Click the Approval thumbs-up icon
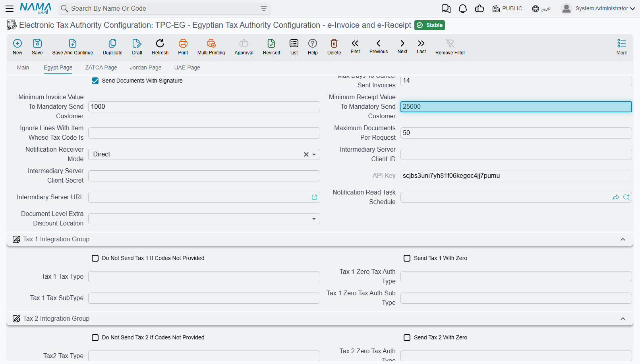The width and height of the screenshot is (640, 364). (244, 43)
